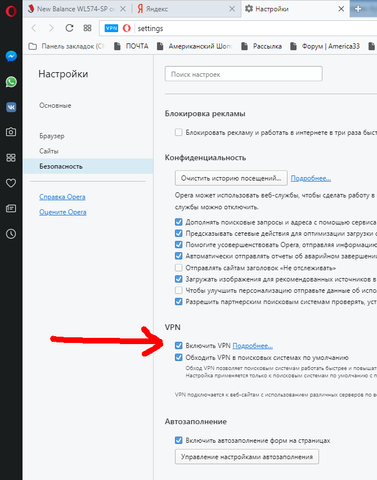Open the Opera main menu logo

[x=11, y=11]
